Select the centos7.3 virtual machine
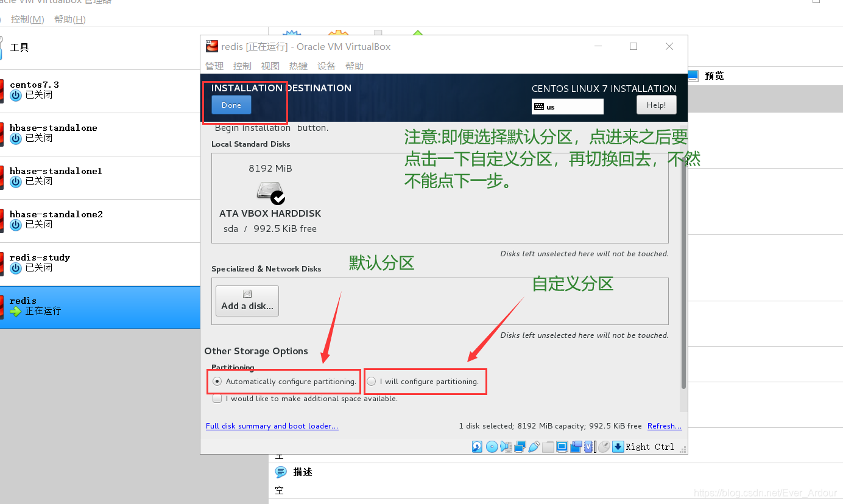This screenshot has width=843, height=504. coord(100,91)
